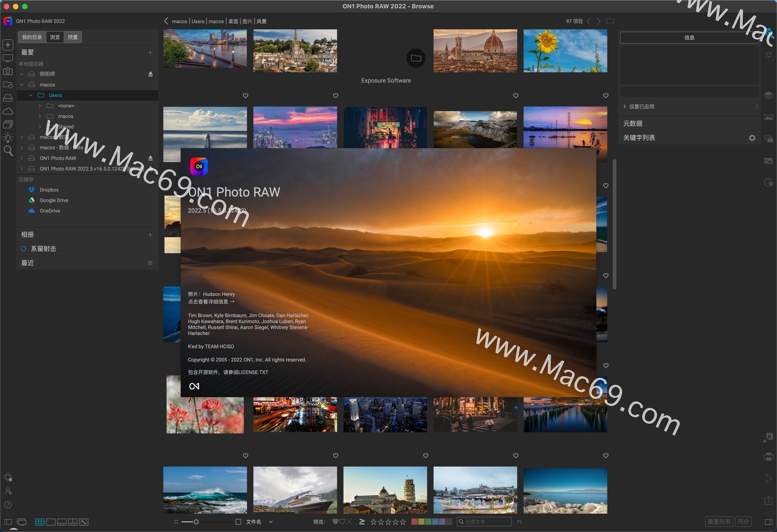Screen dimensions: 777x532
Task: Switch to grid view at bottom
Action: (x=40, y=522)
